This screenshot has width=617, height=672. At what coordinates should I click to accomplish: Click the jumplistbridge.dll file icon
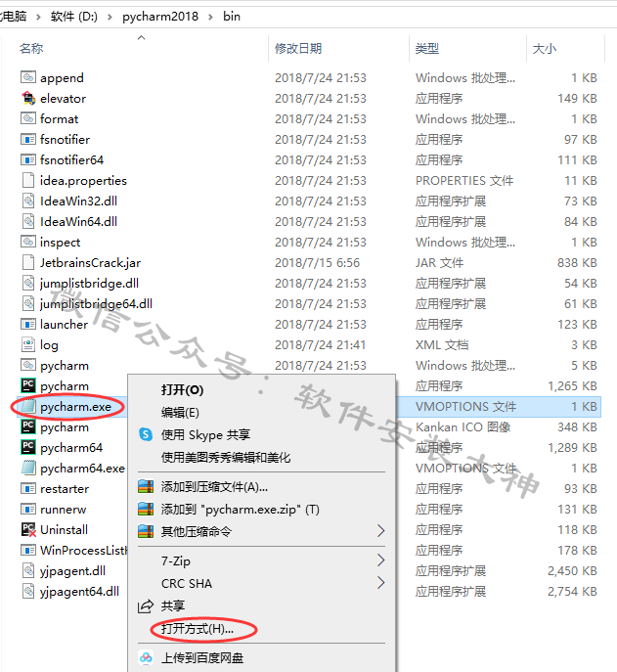point(28,284)
